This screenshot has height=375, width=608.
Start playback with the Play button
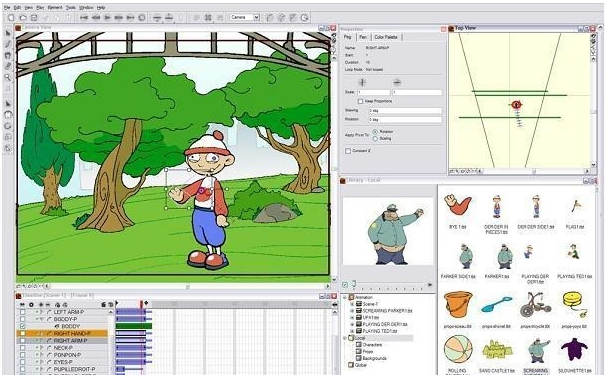click(107, 17)
